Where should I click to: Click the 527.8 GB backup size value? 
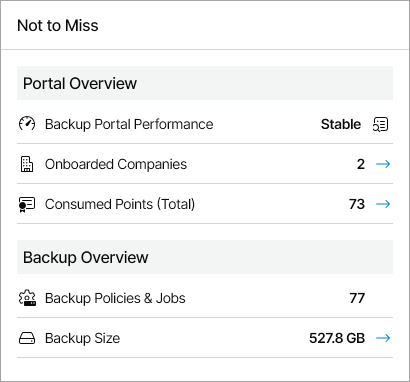[x=337, y=338]
